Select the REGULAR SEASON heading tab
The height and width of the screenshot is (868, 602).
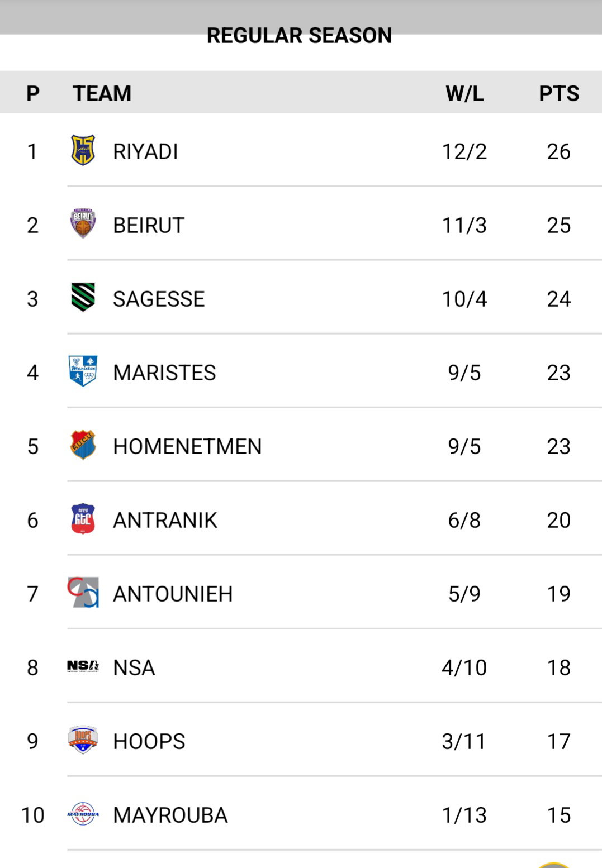(x=299, y=36)
